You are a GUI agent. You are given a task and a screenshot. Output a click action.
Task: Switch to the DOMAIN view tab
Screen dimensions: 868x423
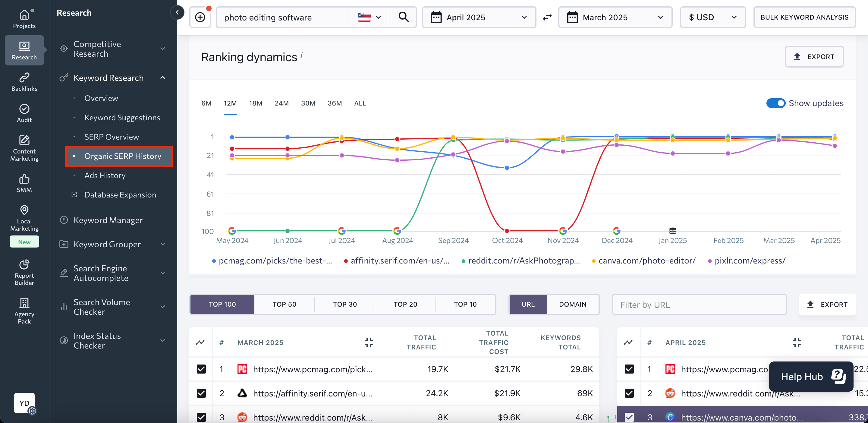573,304
